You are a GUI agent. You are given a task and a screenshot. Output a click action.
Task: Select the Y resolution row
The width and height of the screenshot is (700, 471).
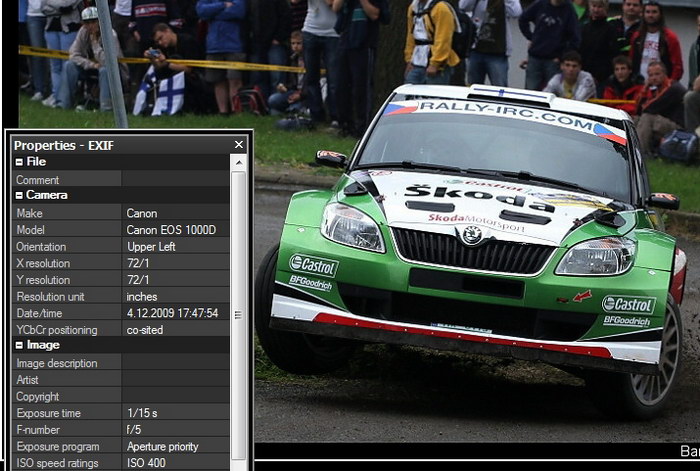[120, 280]
